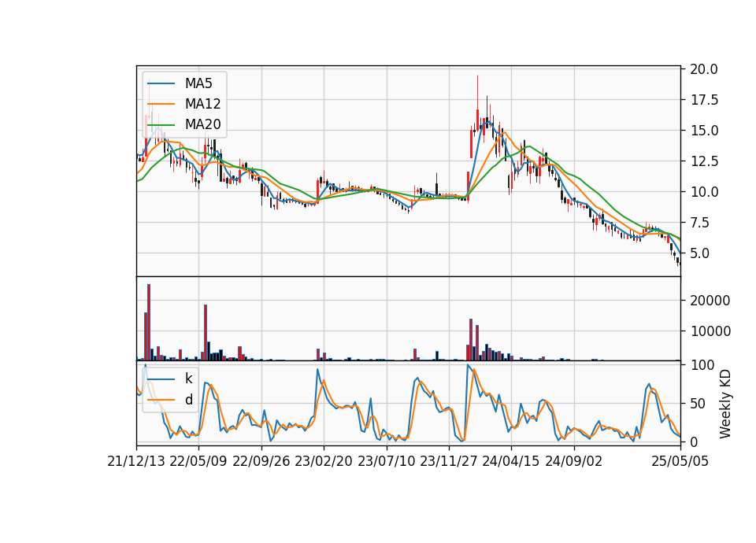Click the orange MA12 legend line sample
The height and width of the screenshot is (543, 756).
(x=161, y=104)
